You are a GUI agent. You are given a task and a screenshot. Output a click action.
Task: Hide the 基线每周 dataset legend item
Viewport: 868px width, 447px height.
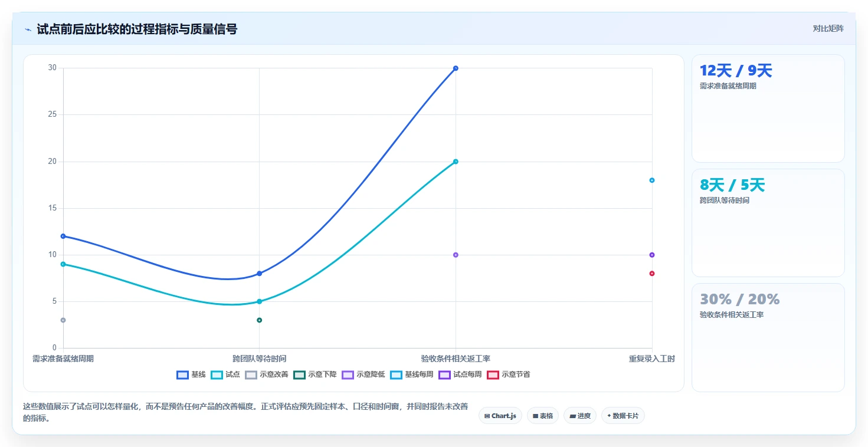(412, 374)
